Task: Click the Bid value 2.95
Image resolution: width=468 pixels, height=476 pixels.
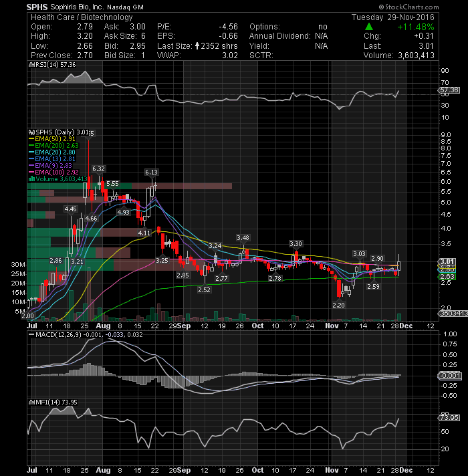Action: (x=138, y=46)
